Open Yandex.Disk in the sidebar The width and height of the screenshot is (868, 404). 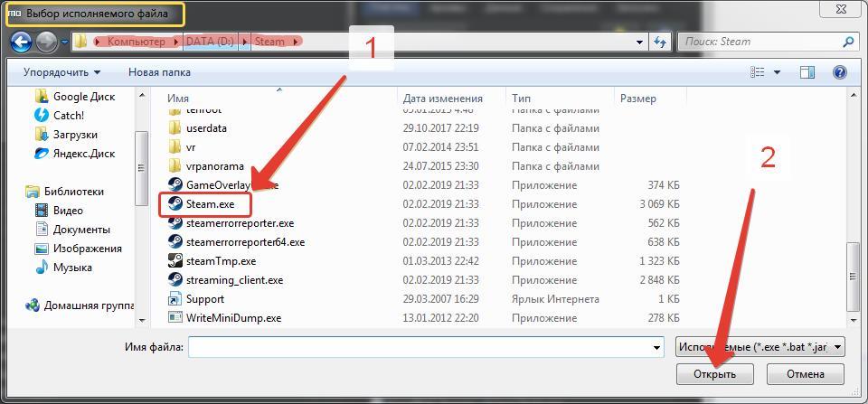[x=83, y=154]
